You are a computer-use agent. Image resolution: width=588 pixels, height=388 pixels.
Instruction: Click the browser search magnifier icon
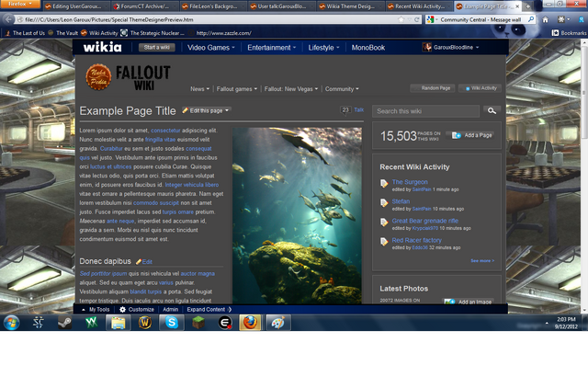pos(531,19)
